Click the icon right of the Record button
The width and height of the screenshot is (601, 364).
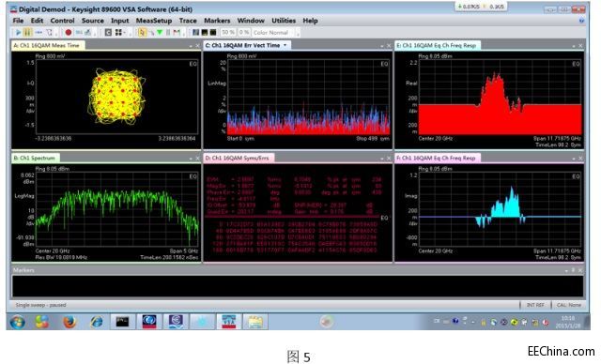(x=79, y=33)
